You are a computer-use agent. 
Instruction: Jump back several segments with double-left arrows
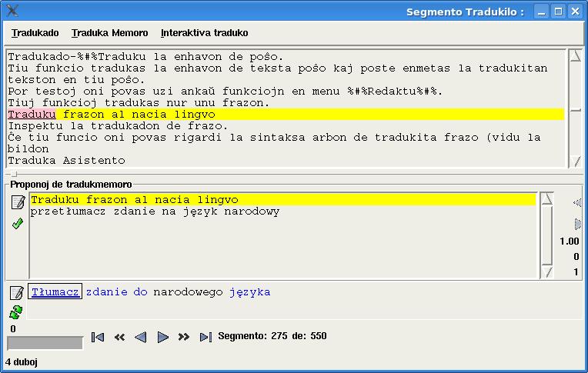tap(119, 337)
